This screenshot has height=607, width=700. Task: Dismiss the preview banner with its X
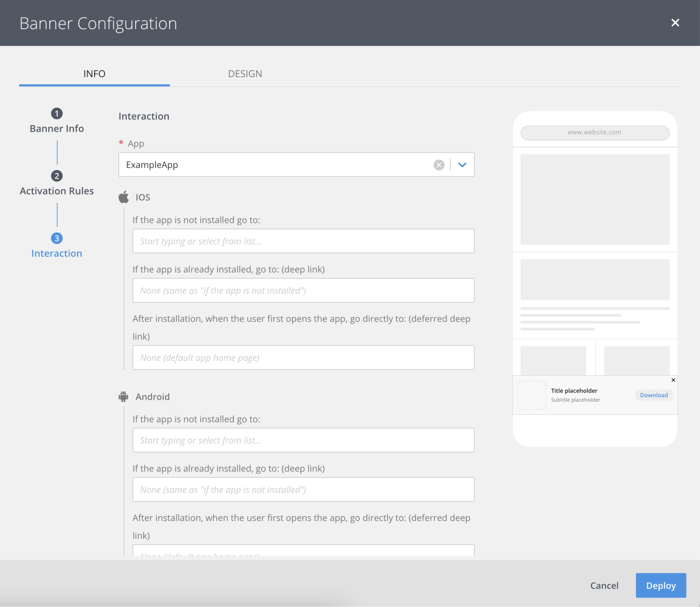click(673, 380)
